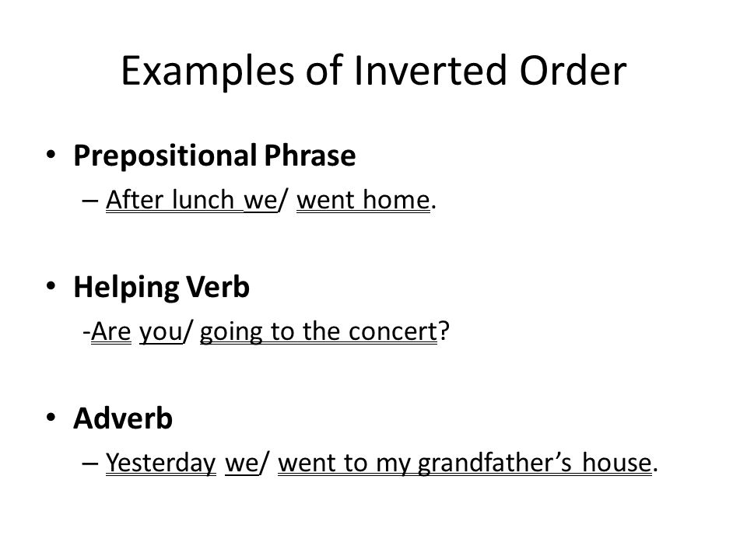
Task: Click the word "Order" in the title
Action: pos(573,71)
